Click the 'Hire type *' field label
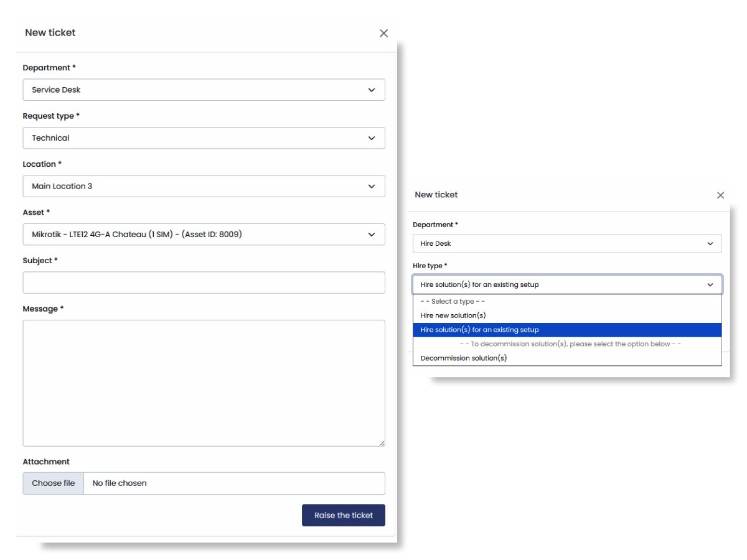Screen dimensions: 747x560 430,266
